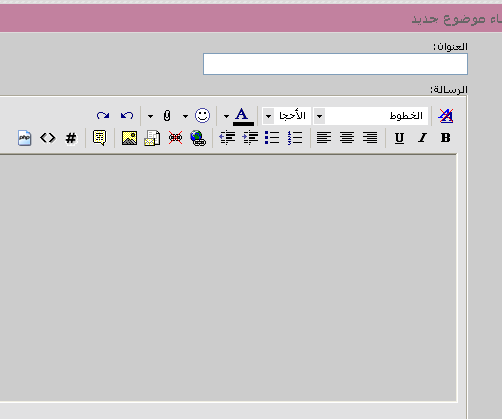Open the fonts (الخطوط) dropdown
Screen dimensions: 502x419
click(371, 116)
